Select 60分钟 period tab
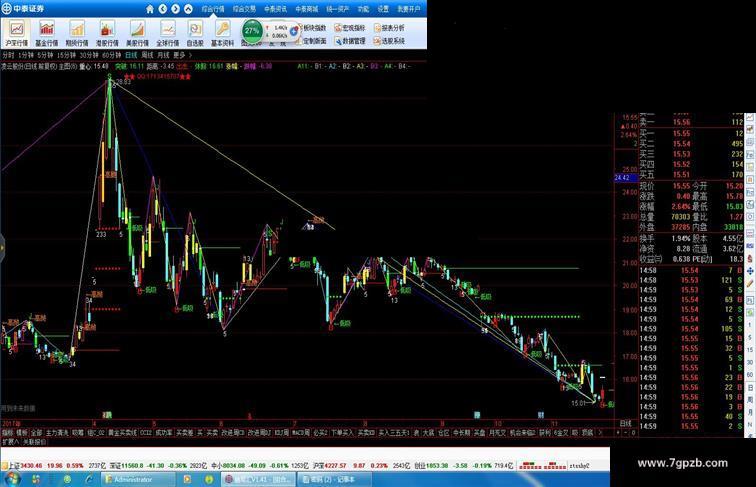The width and height of the screenshot is (756, 487). pos(112,55)
